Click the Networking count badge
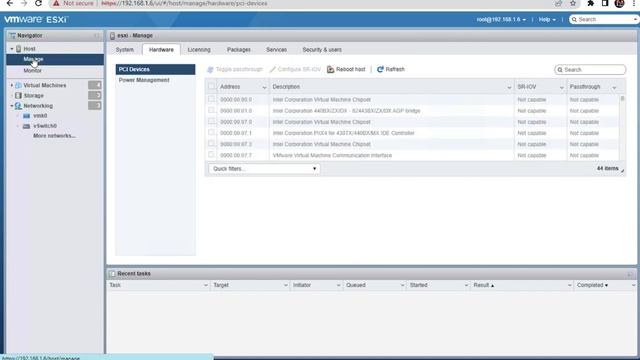Screen dimensions: 640x360 click(95, 105)
